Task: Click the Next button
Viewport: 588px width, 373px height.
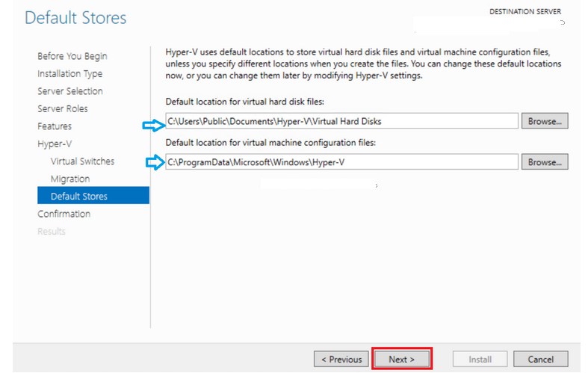Action: (402, 359)
